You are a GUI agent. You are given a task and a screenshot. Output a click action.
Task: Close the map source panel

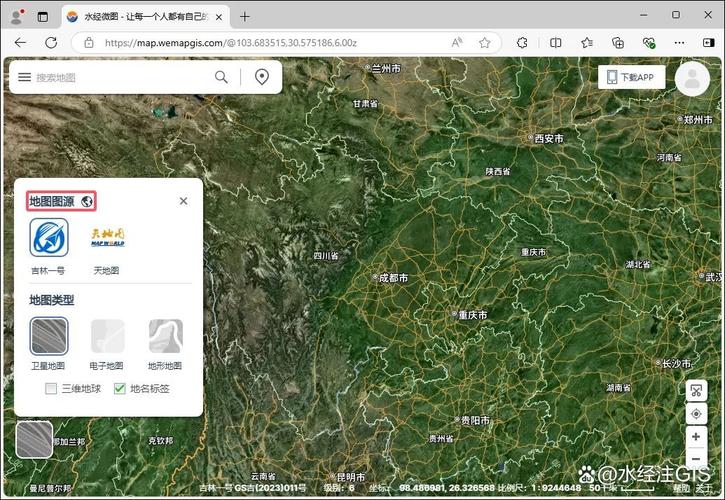pos(184,201)
